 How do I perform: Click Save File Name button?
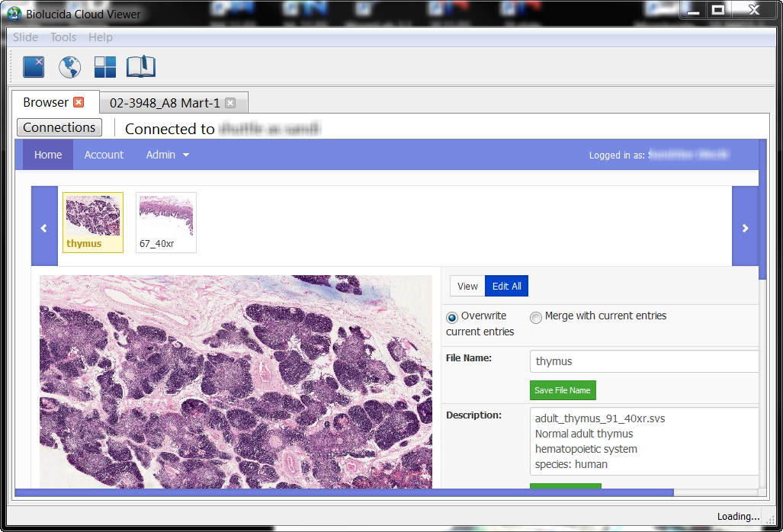562,390
